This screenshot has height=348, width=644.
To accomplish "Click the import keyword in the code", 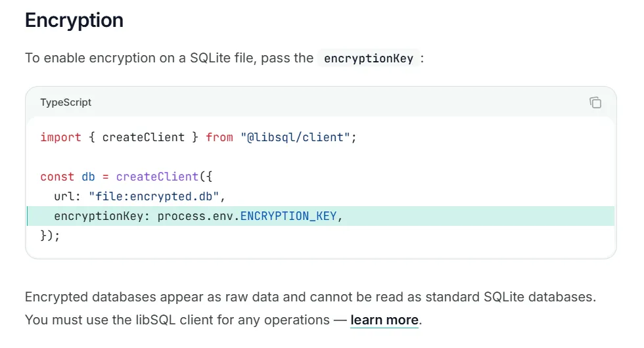I will pyautogui.click(x=60, y=137).
